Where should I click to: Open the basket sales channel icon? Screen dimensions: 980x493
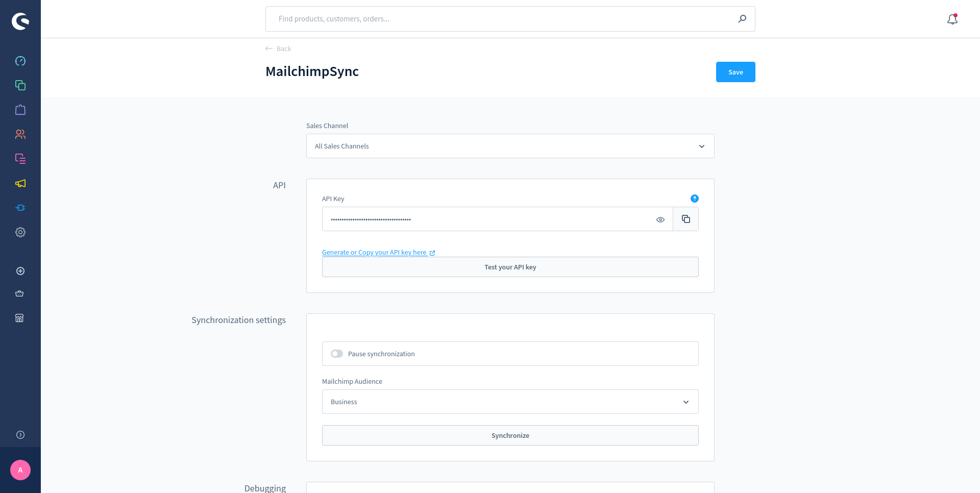tap(19, 293)
